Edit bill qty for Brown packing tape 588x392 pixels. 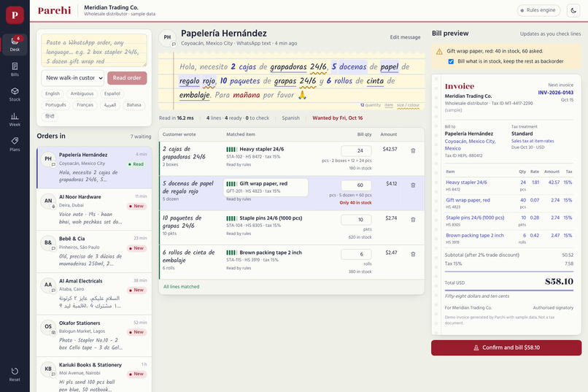(x=356, y=254)
